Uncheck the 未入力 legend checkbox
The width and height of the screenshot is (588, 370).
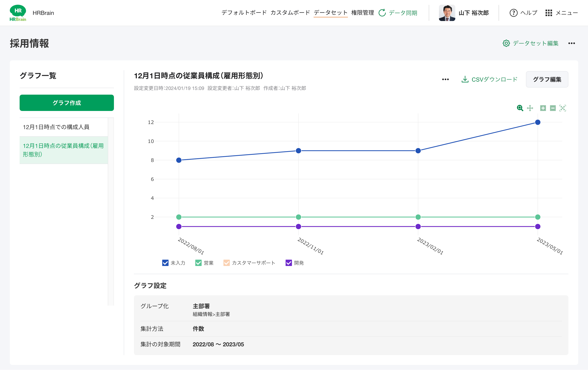point(165,263)
